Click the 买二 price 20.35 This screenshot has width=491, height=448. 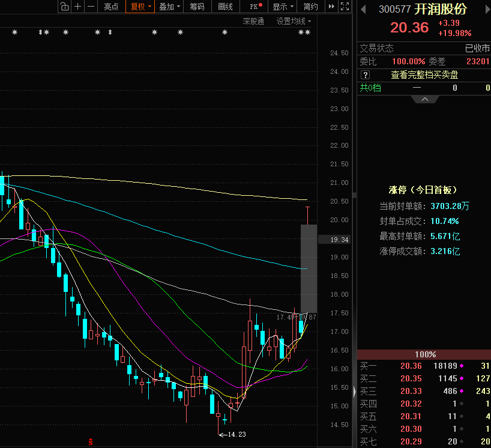tap(411, 378)
